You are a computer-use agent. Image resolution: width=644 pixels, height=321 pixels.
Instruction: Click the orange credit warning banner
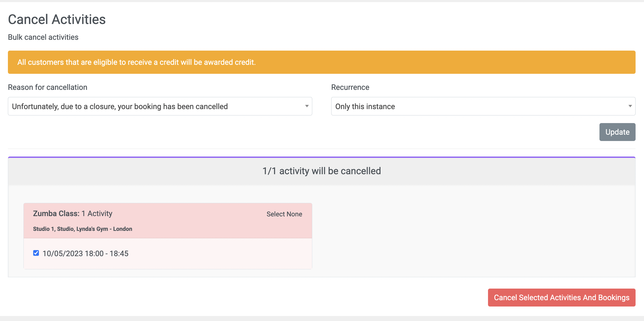321,62
